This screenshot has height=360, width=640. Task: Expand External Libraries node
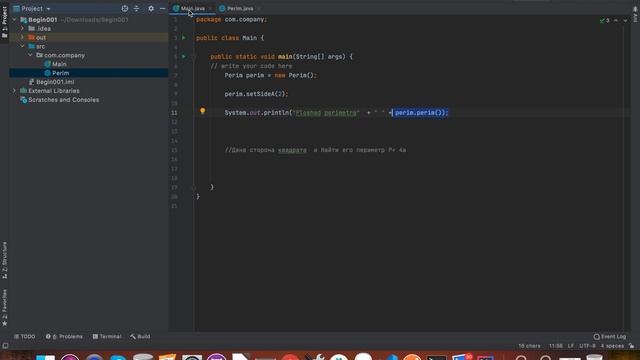click(15, 91)
